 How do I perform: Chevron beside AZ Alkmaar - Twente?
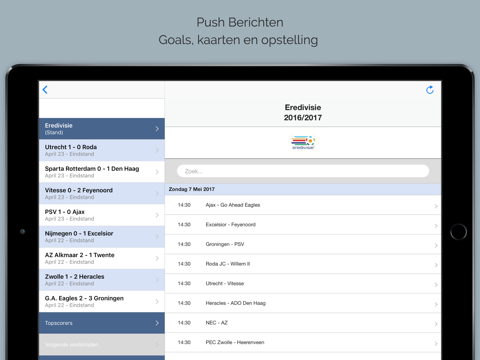(157, 258)
